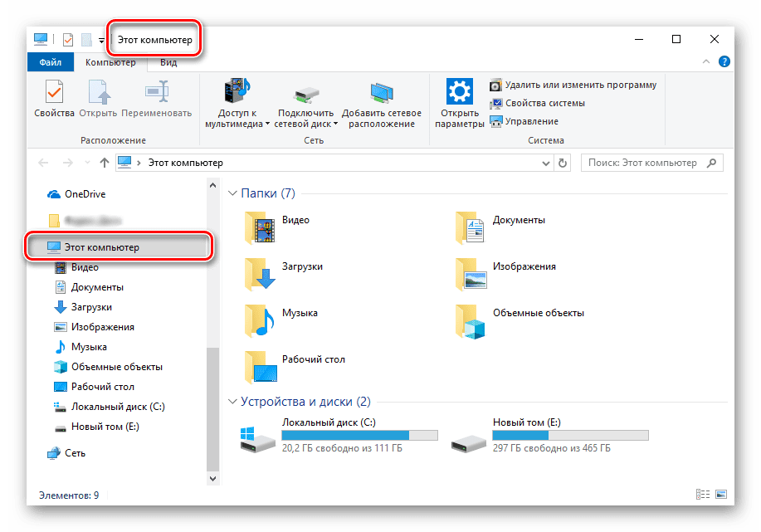Switch to Вид ribbon tab
This screenshot has height=532, width=761.
coord(168,62)
